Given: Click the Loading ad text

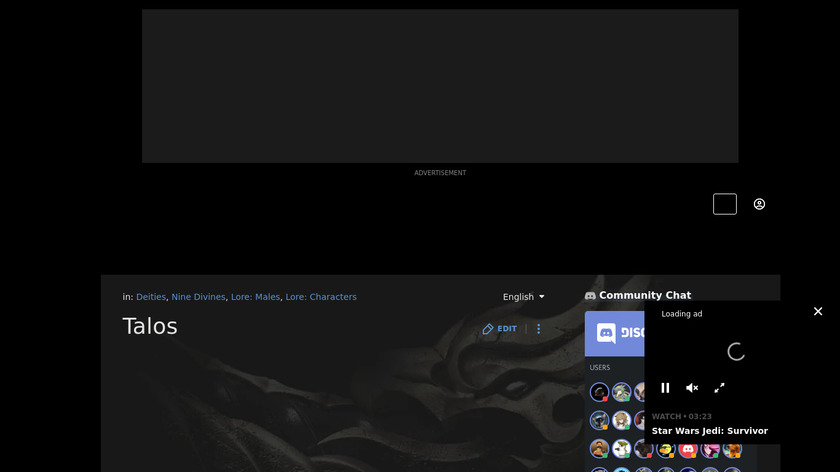Looking at the screenshot, I should coord(681,314).
